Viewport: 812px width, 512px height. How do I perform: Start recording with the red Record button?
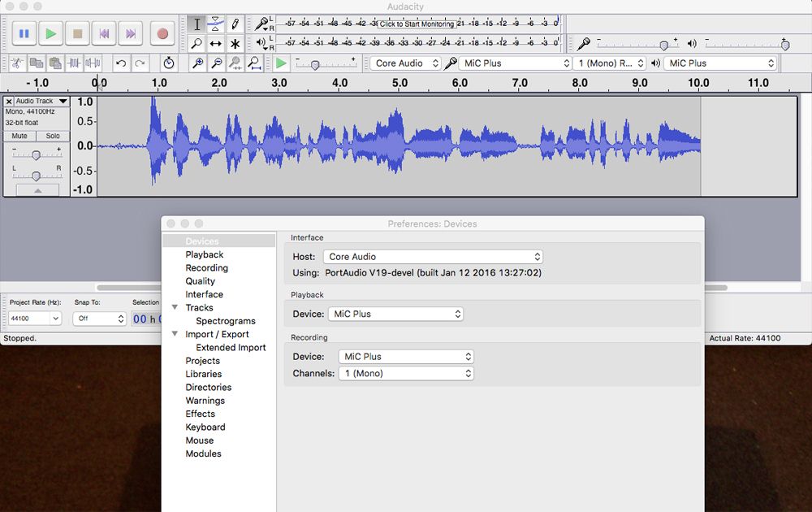(x=162, y=33)
